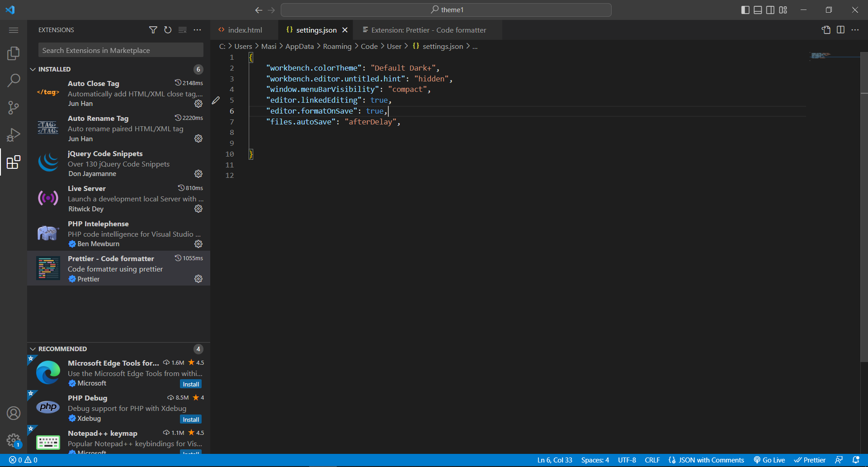Toggle the bottom panel visibility

758,10
